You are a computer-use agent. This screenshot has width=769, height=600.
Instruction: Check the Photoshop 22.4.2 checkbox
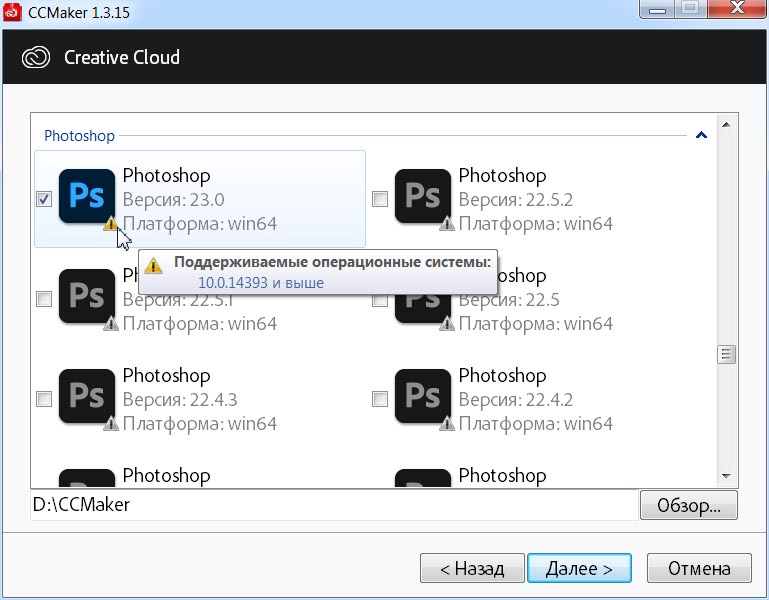pos(380,399)
